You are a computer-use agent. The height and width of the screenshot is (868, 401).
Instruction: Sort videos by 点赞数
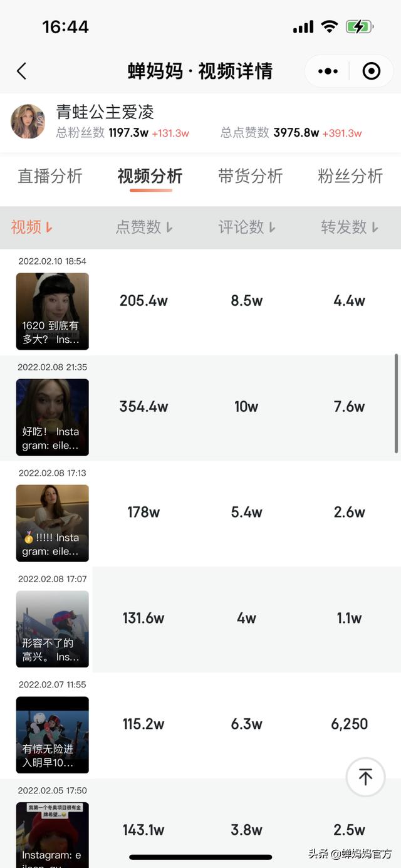click(x=144, y=227)
